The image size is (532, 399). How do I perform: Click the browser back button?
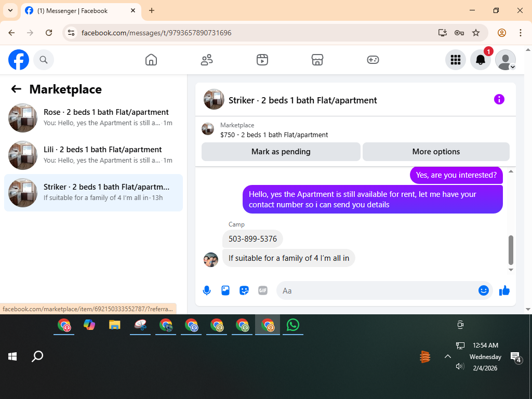point(11,33)
